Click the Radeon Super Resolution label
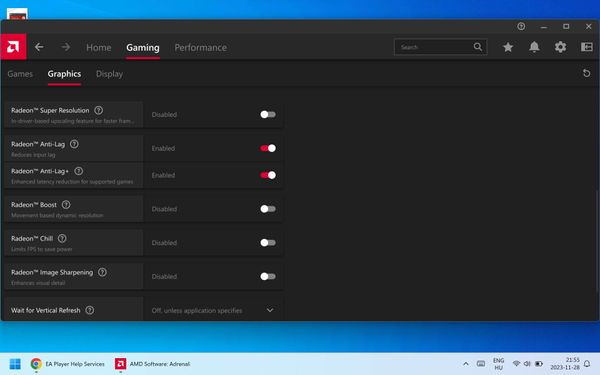This screenshot has height=375, width=600. point(50,110)
